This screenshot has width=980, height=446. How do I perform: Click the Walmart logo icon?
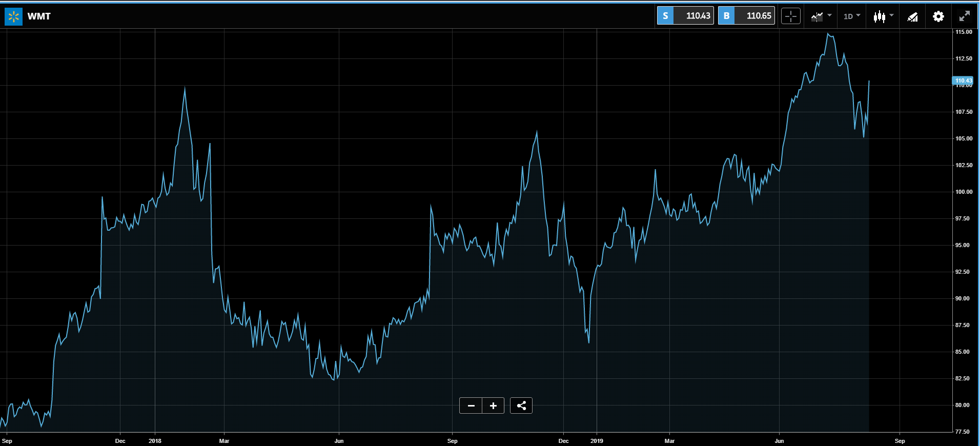pyautogui.click(x=13, y=16)
